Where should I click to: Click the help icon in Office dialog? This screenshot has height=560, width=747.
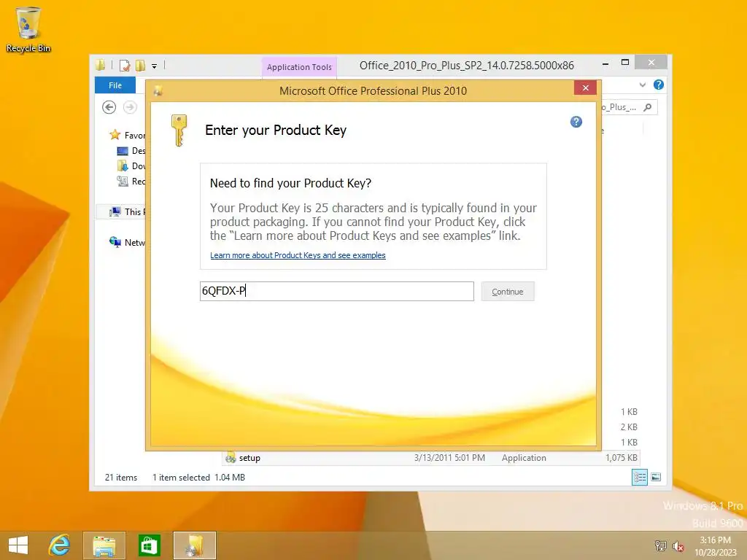click(x=576, y=122)
